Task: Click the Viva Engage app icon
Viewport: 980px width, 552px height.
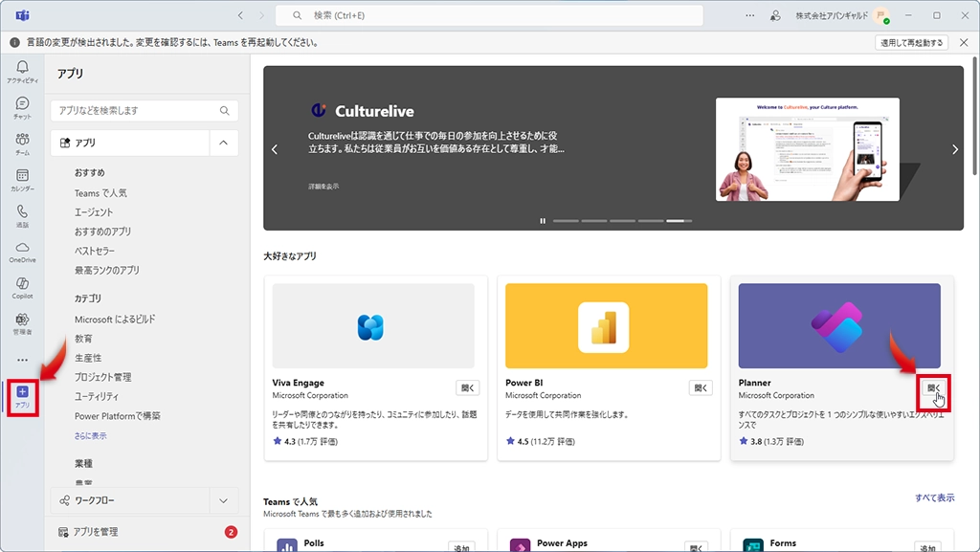Action: [x=370, y=327]
